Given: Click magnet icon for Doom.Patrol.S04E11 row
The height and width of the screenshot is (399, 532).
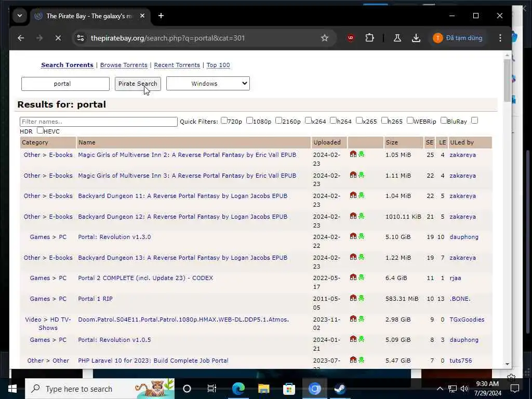Looking at the screenshot, I should (x=353, y=318).
